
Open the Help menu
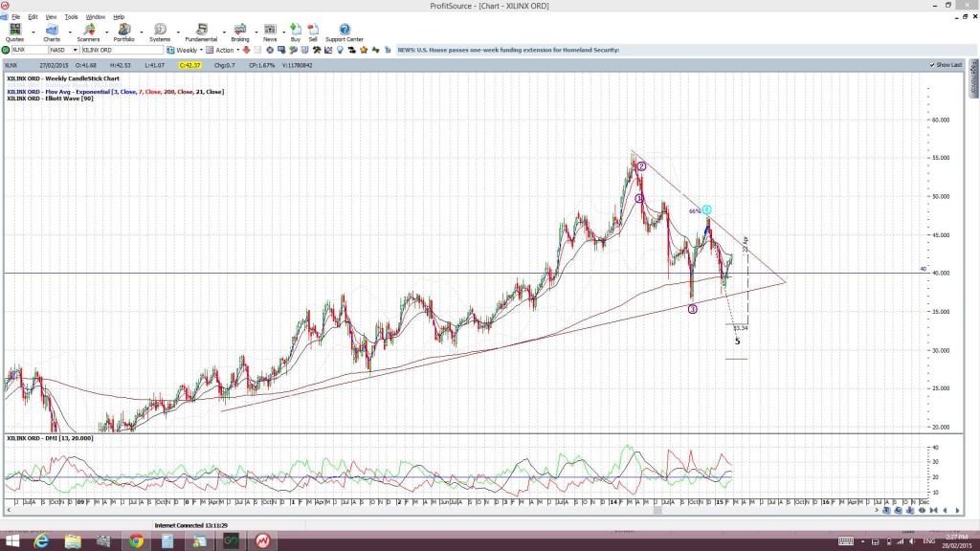tap(119, 17)
